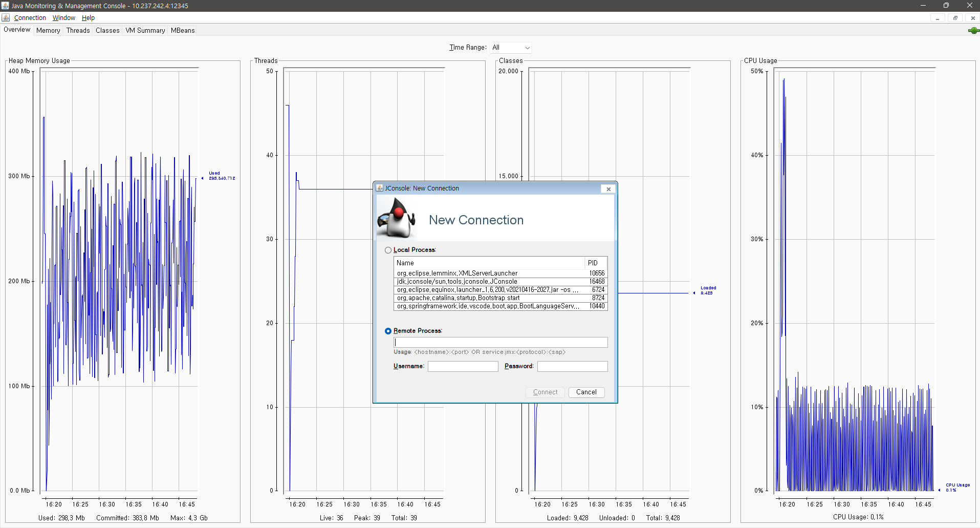Click the small icon in the New Connection title bar
Screen dimensions: 980x528
379,188
